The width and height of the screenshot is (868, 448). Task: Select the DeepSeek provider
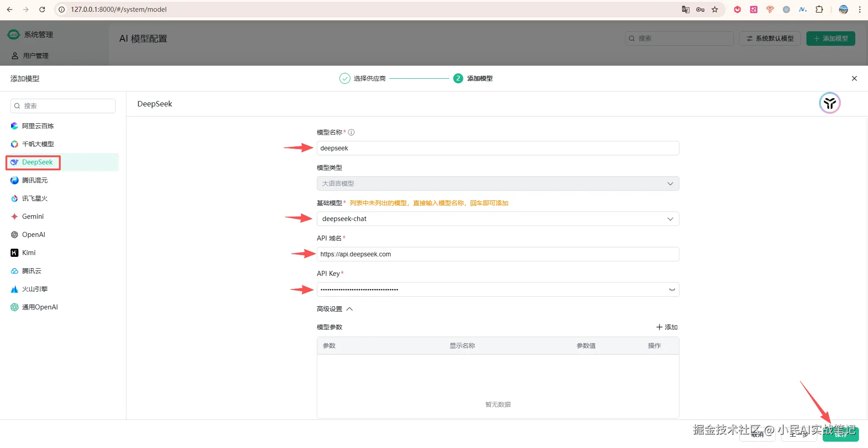[62, 162]
